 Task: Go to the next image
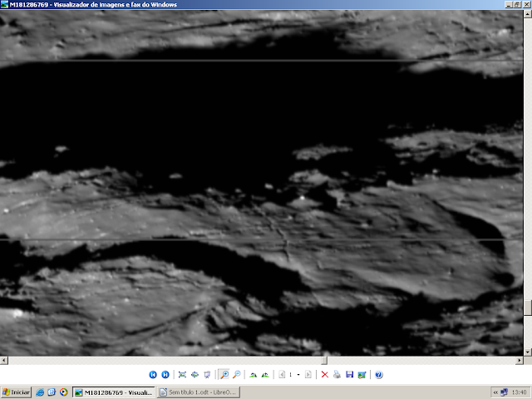165,375
